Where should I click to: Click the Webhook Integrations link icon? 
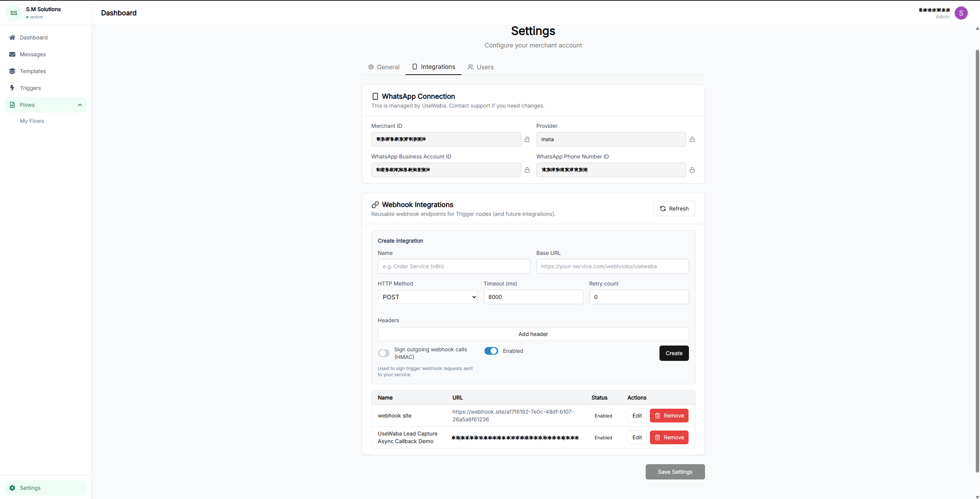coord(375,205)
